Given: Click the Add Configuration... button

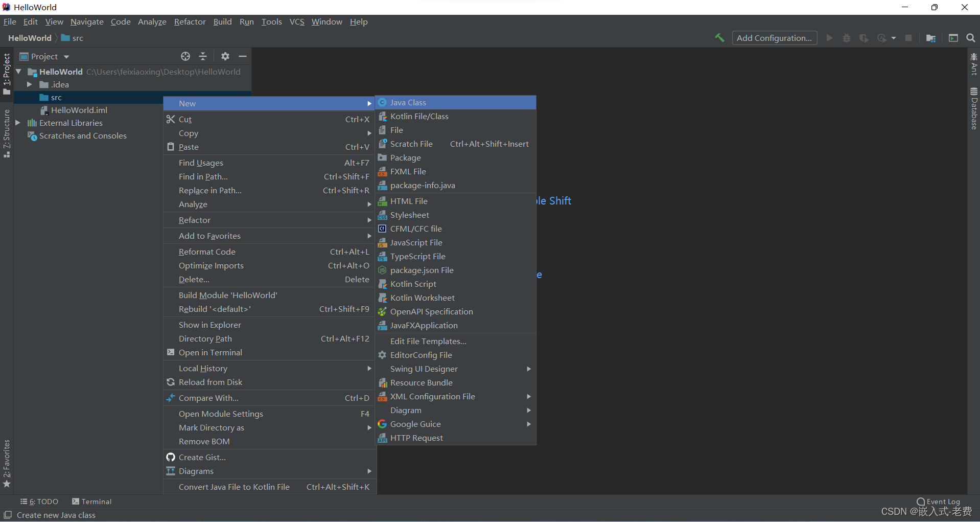Looking at the screenshot, I should pos(775,38).
